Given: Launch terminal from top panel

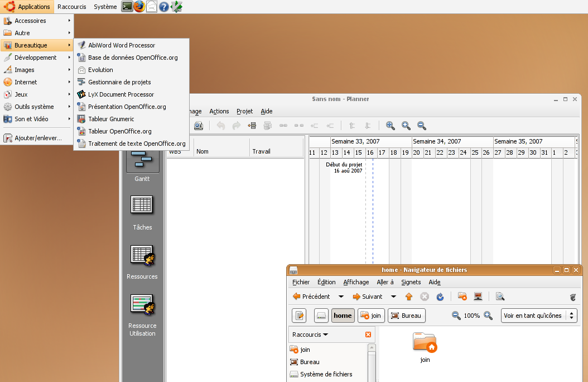Looking at the screenshot, I should (127, 6).
